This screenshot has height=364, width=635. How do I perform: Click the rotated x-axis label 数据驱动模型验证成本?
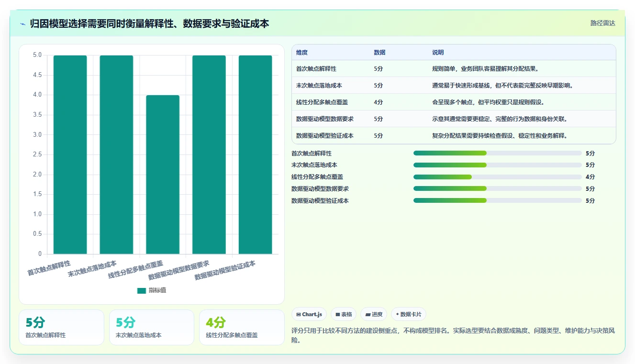[x=225, y=270]
